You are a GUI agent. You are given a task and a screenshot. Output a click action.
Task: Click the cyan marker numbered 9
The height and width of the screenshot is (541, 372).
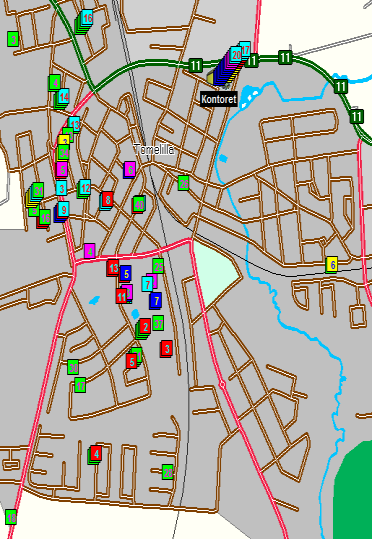[x=63, y=209]
